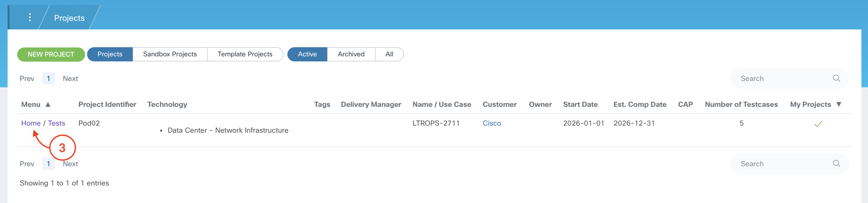Switch to Sandbox Projects tab
Viewport: 868px width, 203px height.
(x=170, y=54)
